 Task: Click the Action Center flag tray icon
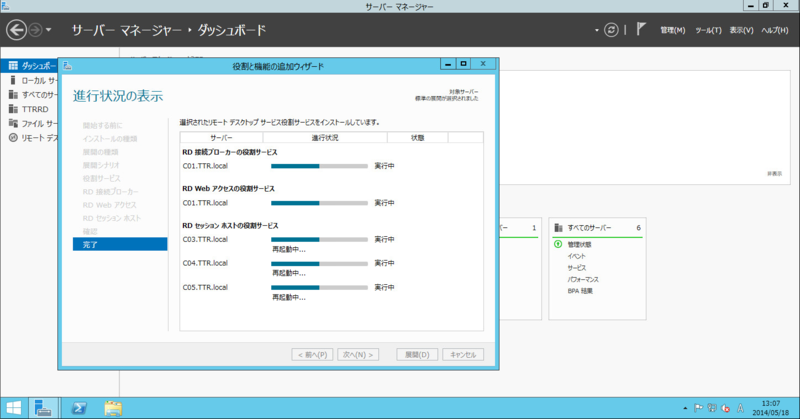click(698, 408)
